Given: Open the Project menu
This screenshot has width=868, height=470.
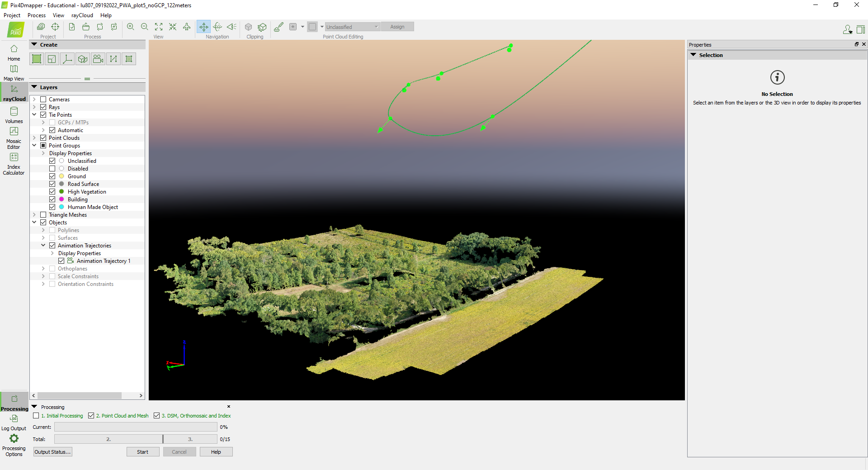Looking at the screenshot, I should tap(12, 15).
